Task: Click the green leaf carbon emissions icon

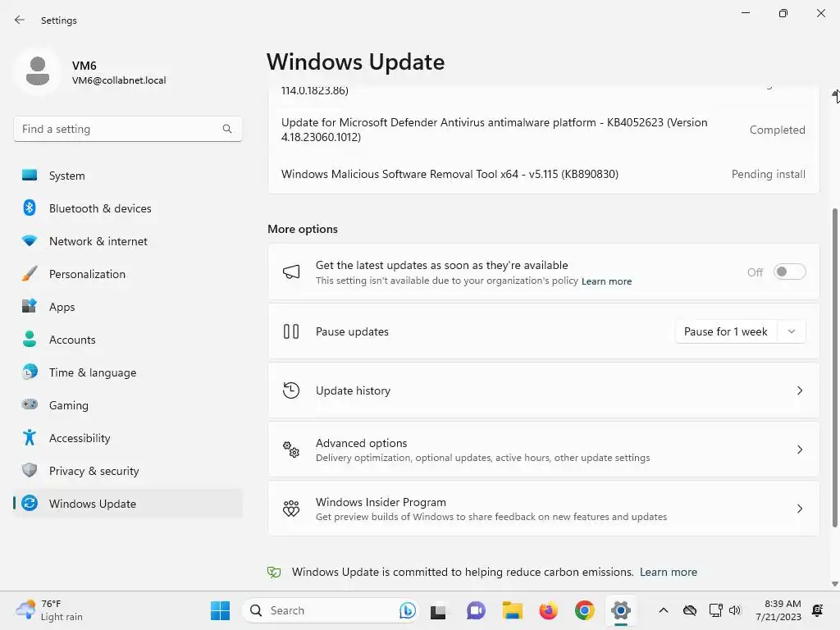Action: tap(274, 572)
